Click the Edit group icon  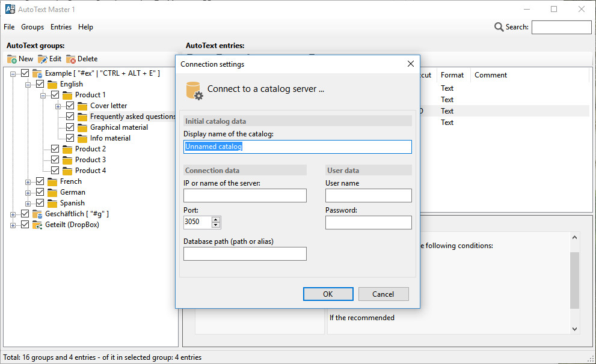(x=43, y=59)
